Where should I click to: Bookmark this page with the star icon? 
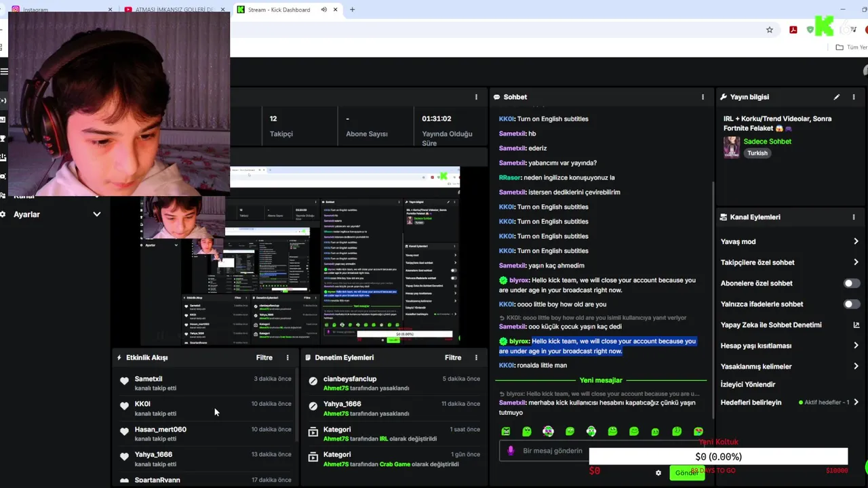pyautogui.click(x=770, y=30)
